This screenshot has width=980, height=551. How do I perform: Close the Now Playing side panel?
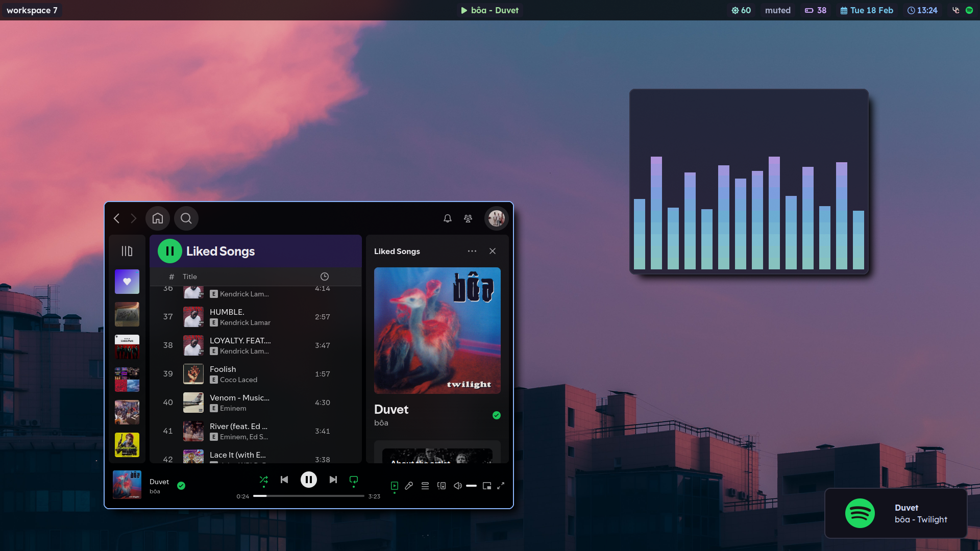coord(493,251)
